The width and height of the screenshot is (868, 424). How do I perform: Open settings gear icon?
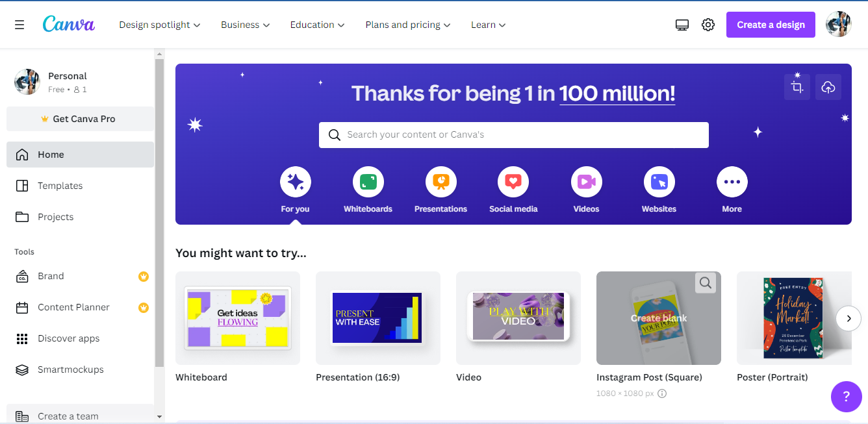tap(708, 25)
